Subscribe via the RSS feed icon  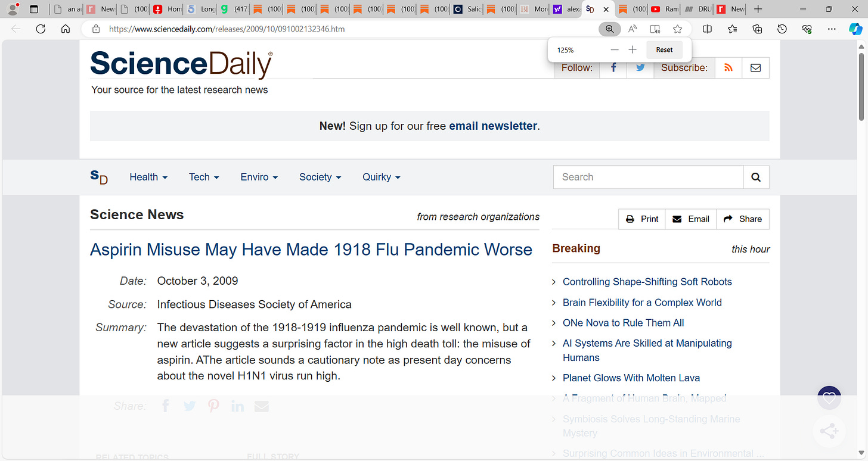click(x=728, y=68)
